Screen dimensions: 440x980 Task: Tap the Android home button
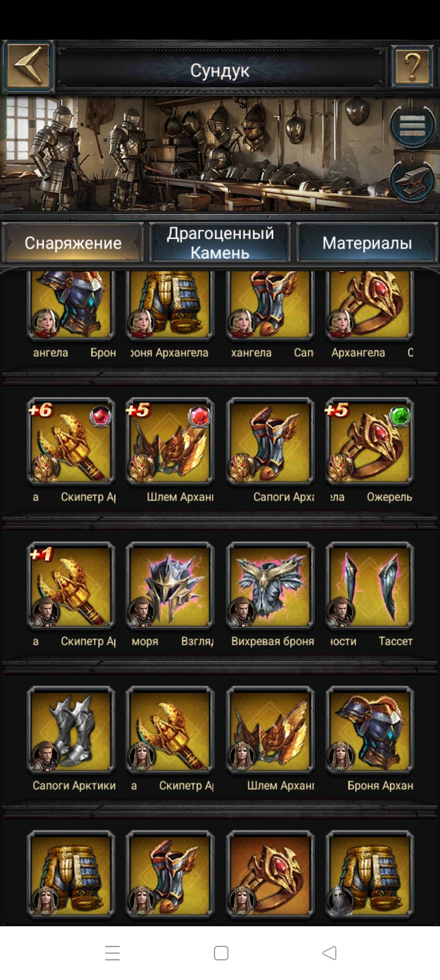point(221,953)
